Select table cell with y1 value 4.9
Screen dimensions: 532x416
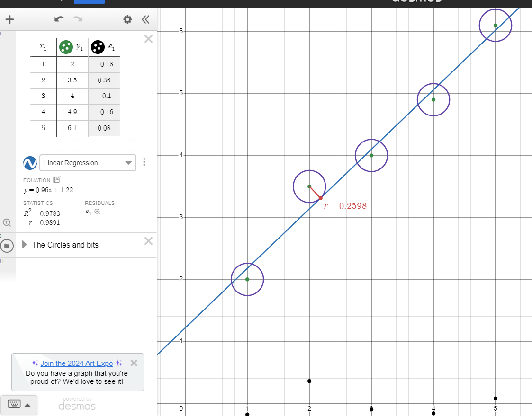(72, 112)
